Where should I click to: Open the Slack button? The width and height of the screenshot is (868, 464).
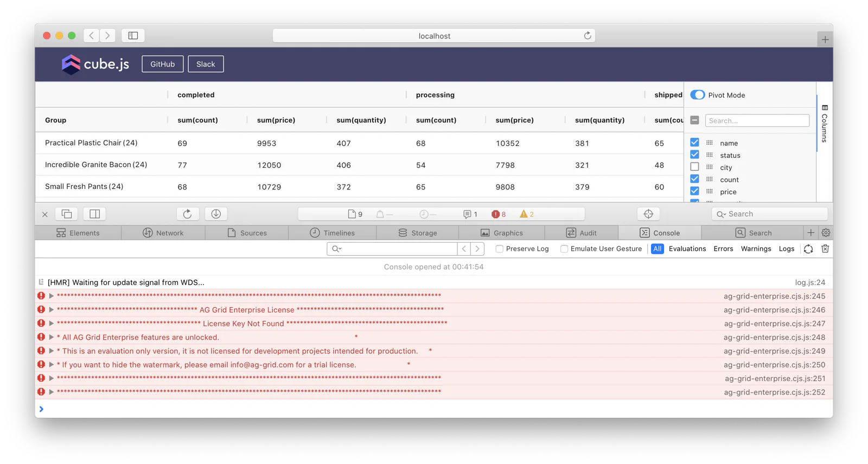pyautogui.click(x=206, y=64)
